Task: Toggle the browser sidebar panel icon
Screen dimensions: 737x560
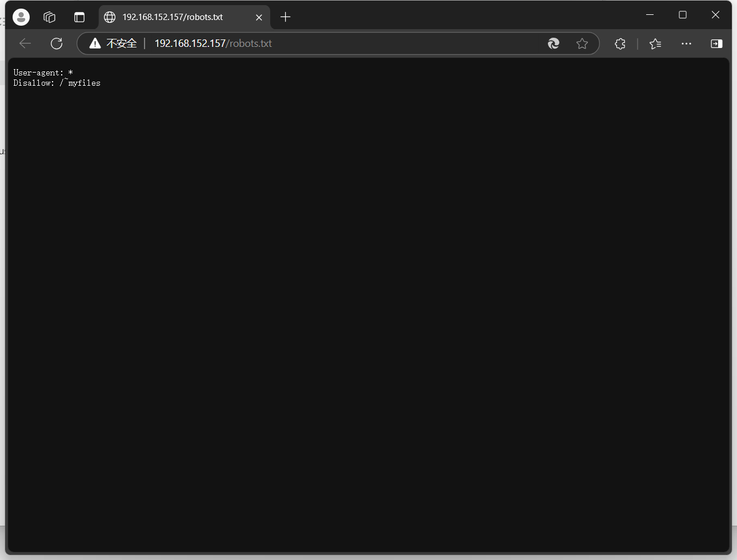Action: point(716,43)
